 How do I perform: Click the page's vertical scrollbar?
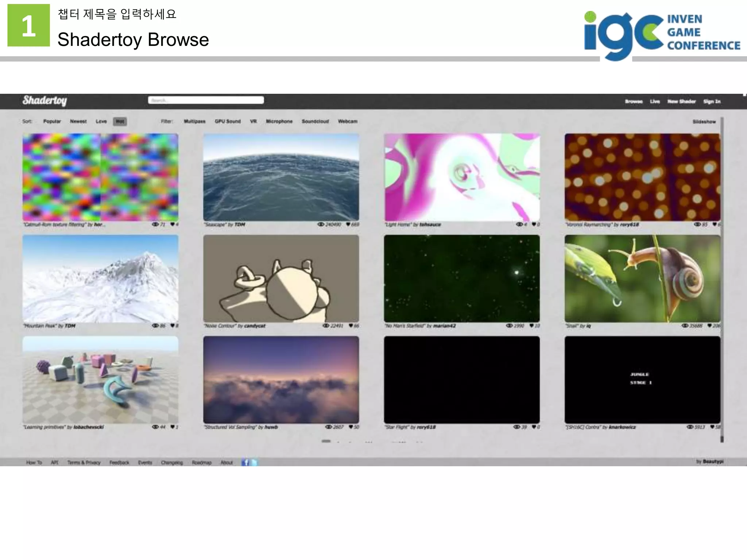point(722,279)
